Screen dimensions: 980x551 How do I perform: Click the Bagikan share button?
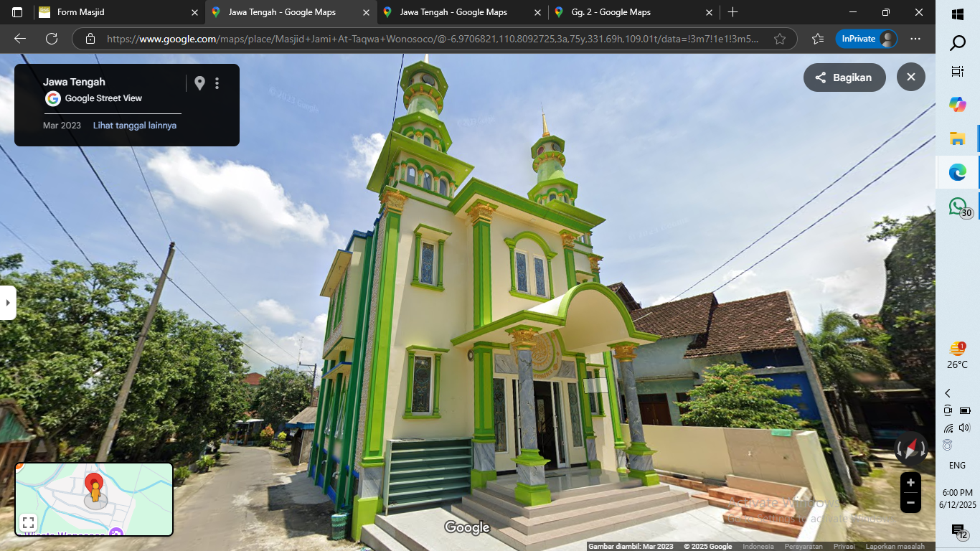click(844, 77)
